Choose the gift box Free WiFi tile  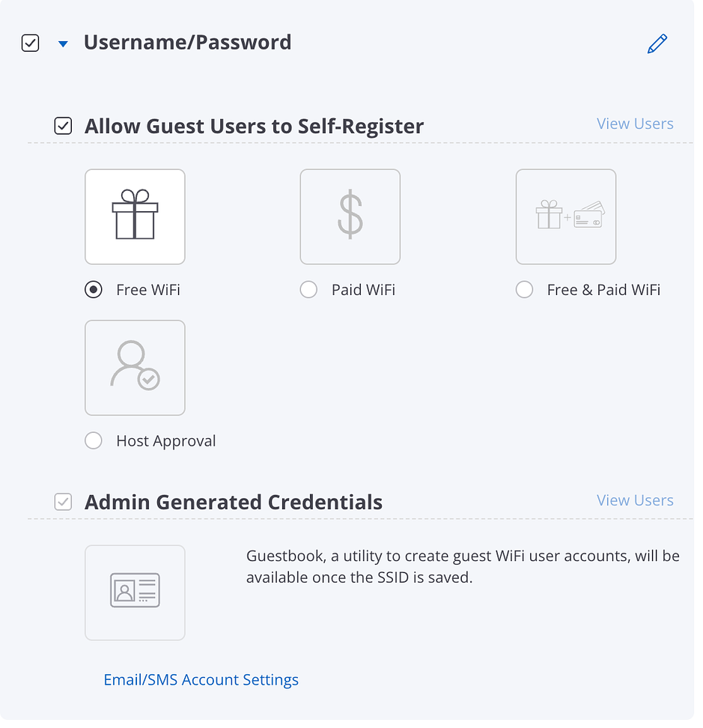[x=135, y=216]
